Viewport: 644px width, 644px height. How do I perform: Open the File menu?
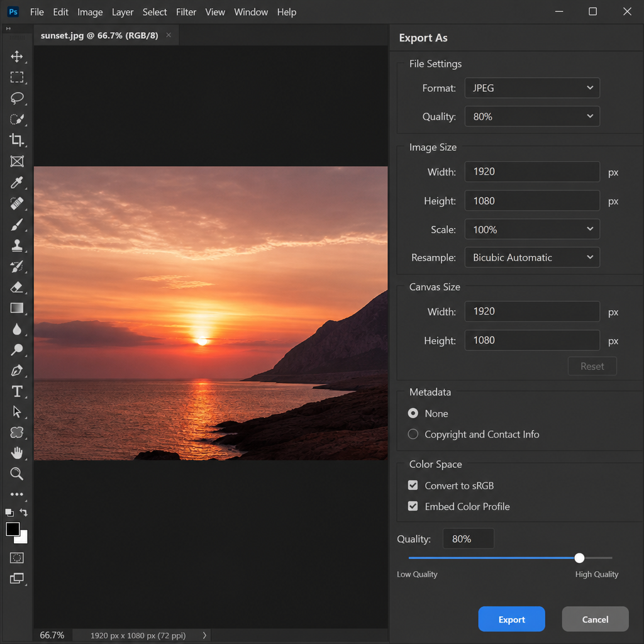(36, 12)
